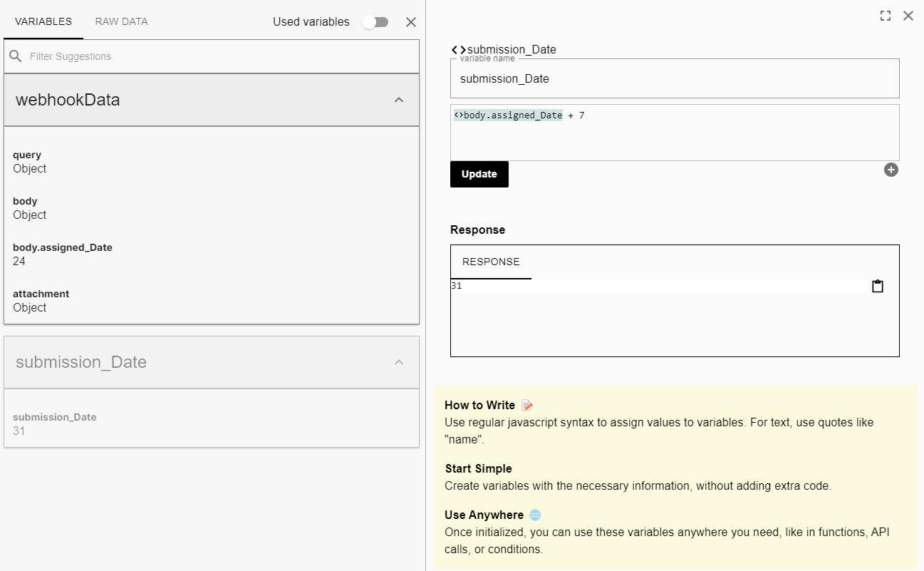Click the Response heading label
This screenshot has height=571, width=924.
point(477,230)
